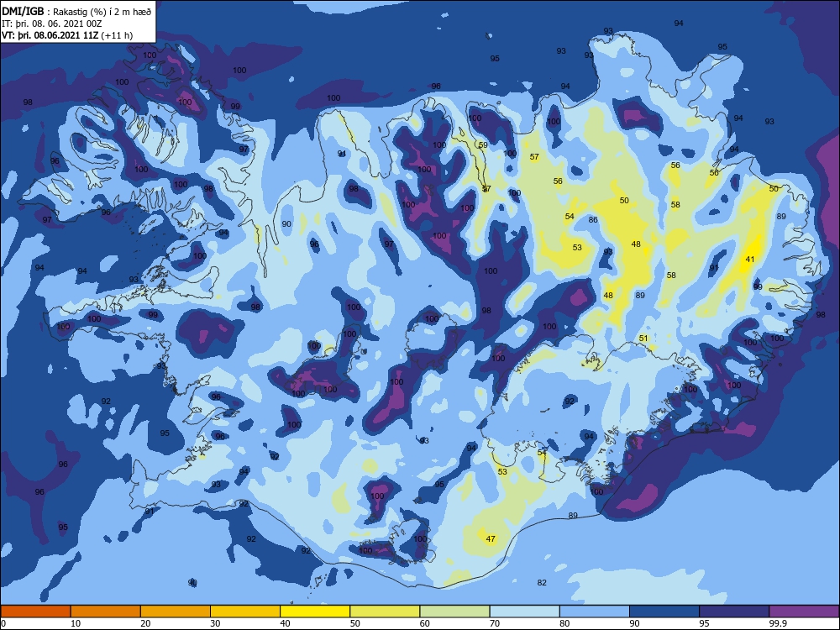This screenshot has height=630, width=840.
Task: Choose the 70–80 lightest blue legend swatch
Action: [x=524, y=612]
